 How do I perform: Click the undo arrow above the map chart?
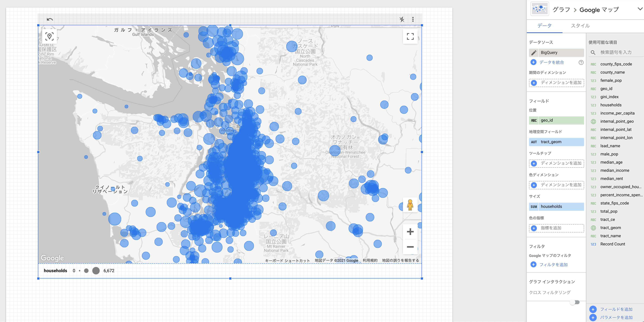pos(49,19)
